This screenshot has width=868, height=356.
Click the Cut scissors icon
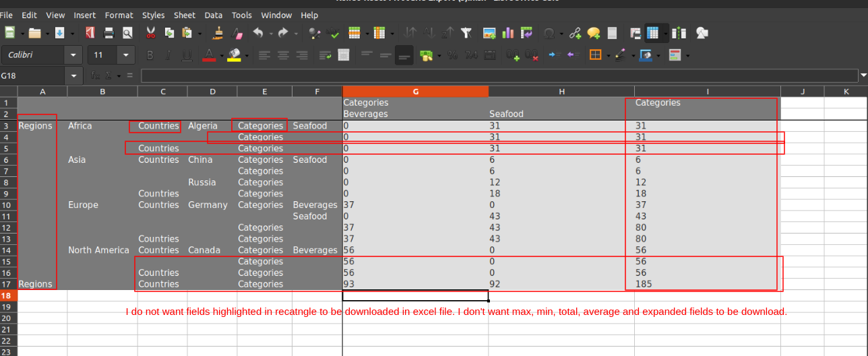click(x=150, y=33)
